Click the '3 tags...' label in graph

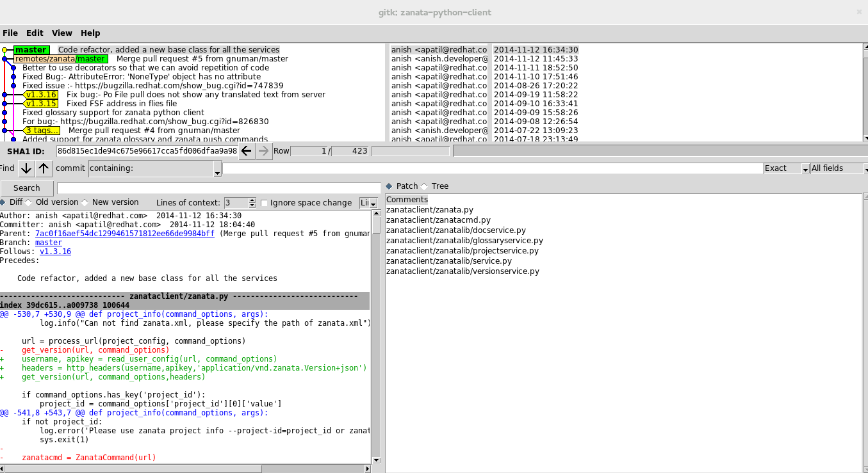click(42, 131)
